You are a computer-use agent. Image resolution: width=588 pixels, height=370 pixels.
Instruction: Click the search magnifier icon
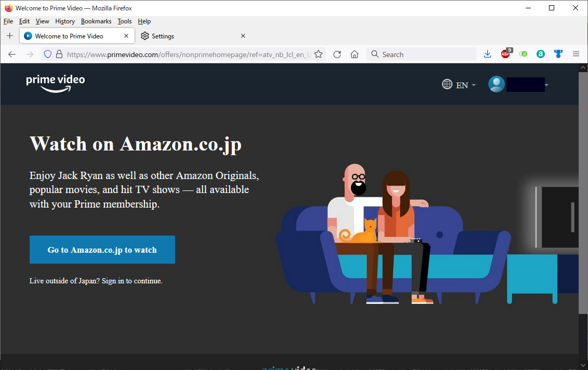pyautogui.click(x=375, y=54)
